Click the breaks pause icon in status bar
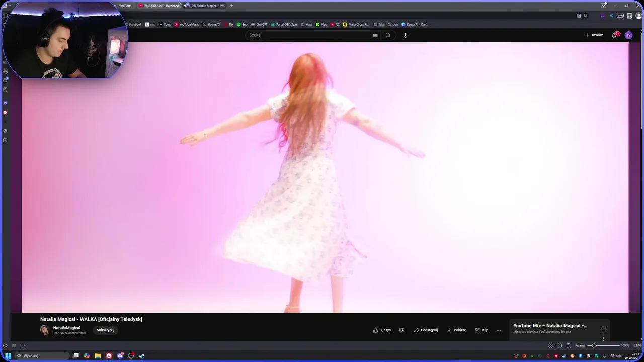644x362 pixels. (14, 346)
